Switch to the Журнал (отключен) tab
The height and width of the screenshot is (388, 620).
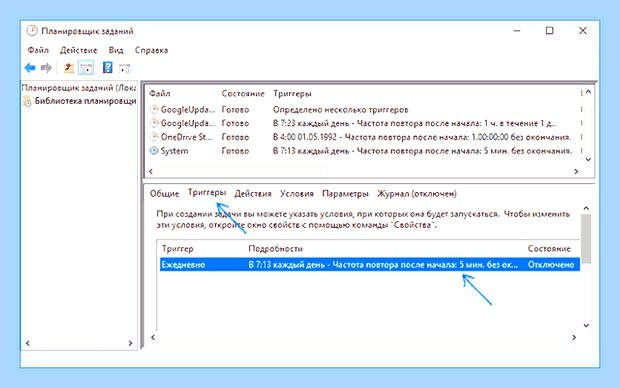click(417, 194)
